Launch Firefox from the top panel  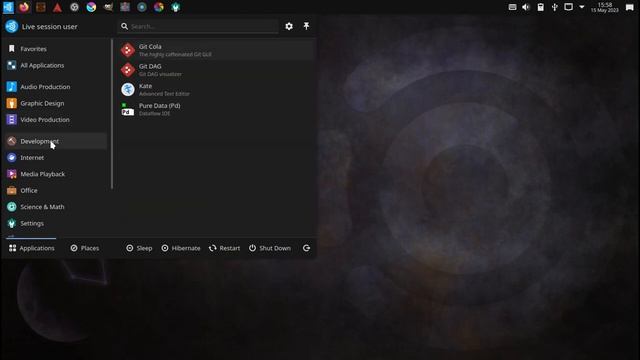(24, 7)
